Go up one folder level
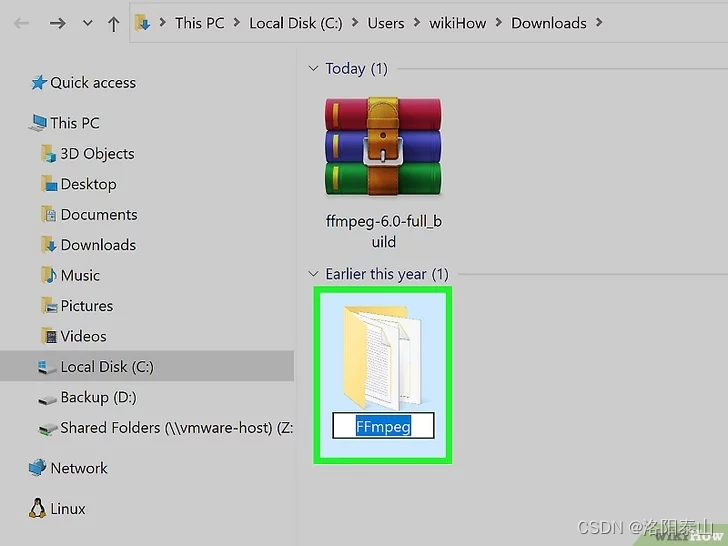Viewport: 728px width, 546px height. tap(113, 24)
